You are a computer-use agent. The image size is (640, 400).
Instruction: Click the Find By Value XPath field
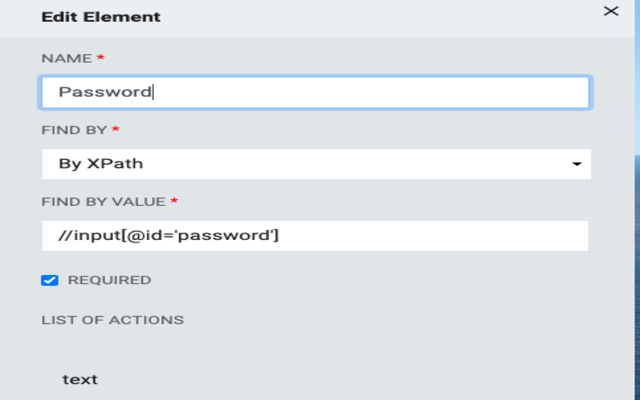click(315, 236)
